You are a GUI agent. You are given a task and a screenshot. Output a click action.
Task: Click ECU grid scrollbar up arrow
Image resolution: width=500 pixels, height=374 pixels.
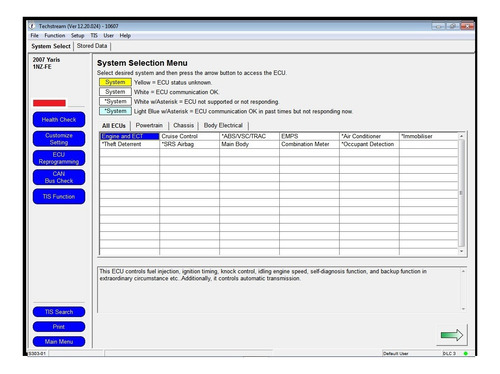[462, 136]
